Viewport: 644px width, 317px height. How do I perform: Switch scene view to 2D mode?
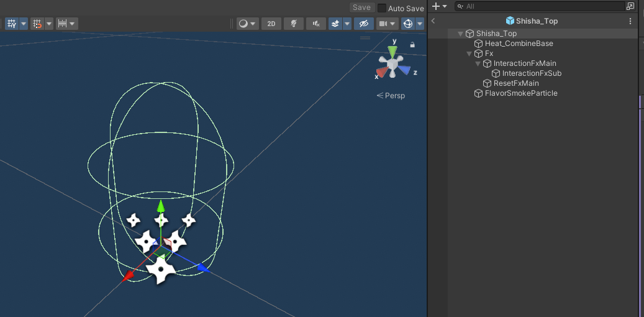[271, 24]
